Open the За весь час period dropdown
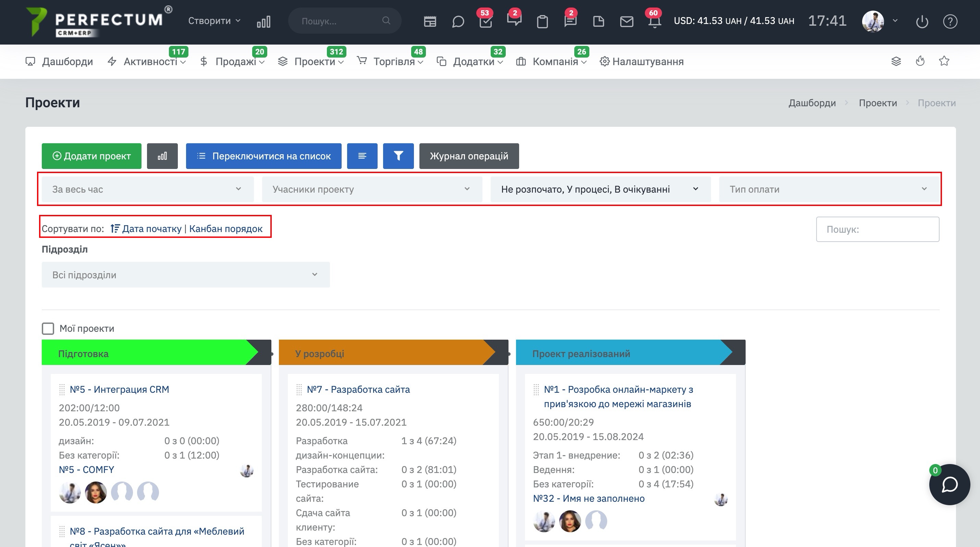Image resolution: width=980 pixels, height=547 pixels. click(148, 189)
